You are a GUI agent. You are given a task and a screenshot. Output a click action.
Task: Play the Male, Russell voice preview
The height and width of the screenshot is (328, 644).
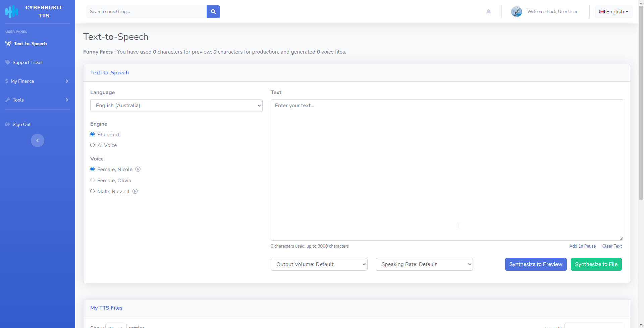(x=135, y=191)
